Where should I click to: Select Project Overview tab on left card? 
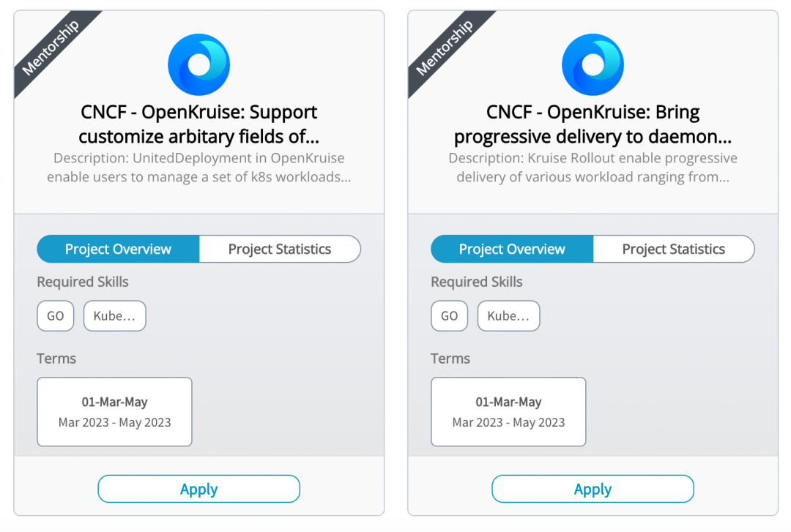[x=118, y=249]
